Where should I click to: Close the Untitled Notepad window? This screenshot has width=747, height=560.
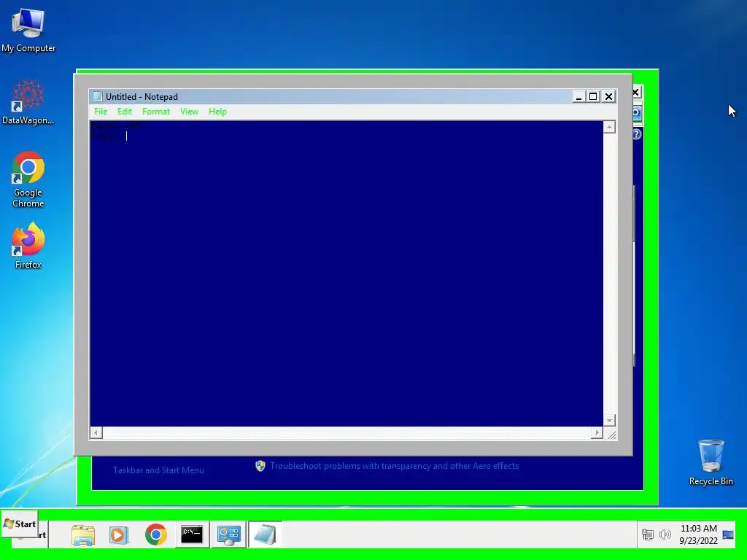click(608, 97)
